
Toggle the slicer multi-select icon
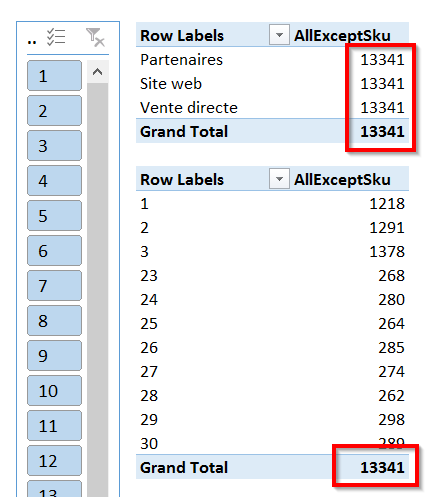coord(56,37)
